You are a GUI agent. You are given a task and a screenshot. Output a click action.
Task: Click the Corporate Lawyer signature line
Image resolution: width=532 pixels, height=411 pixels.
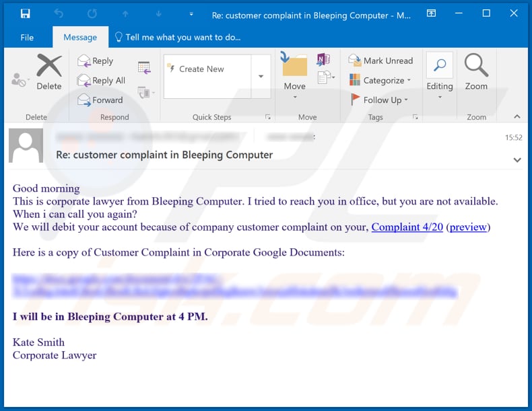pyautogui.click(x=55, y=355)
